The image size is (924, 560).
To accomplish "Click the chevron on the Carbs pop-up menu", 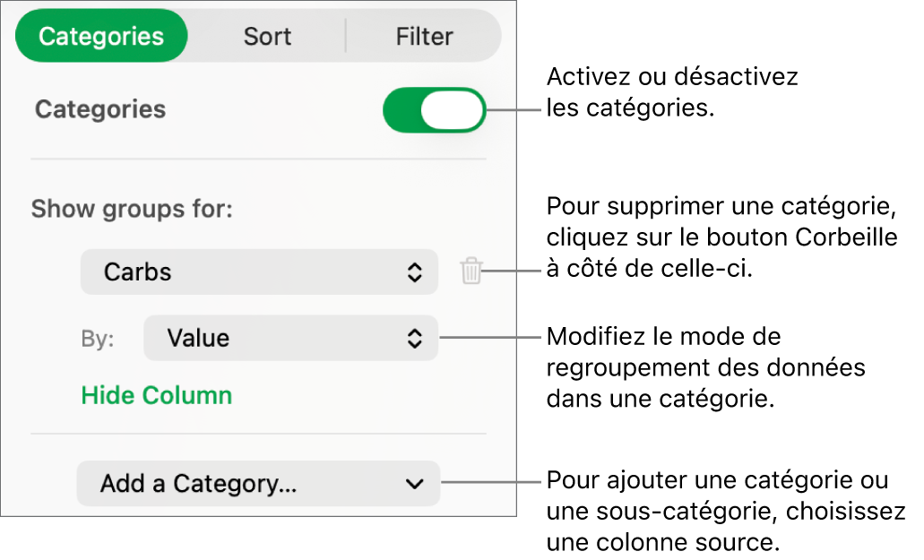I will coord(413,271).
